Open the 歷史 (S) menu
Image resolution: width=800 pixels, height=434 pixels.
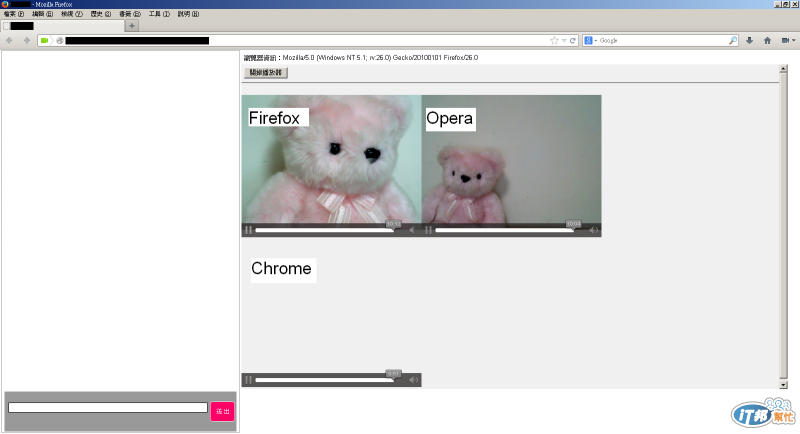pos(101,14)
